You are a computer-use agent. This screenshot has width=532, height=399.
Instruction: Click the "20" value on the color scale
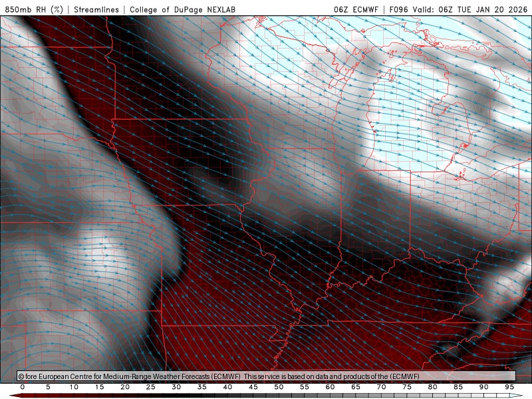pos(125,387)
